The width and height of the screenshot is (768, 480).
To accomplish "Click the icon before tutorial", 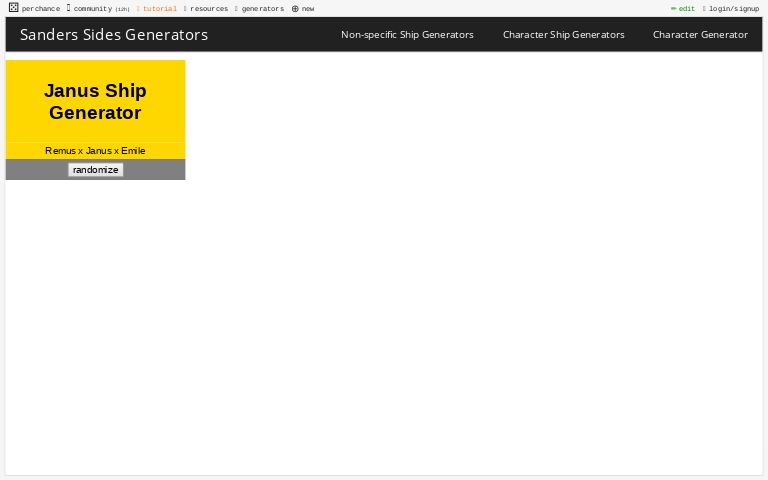I will [x=138, y=9].
